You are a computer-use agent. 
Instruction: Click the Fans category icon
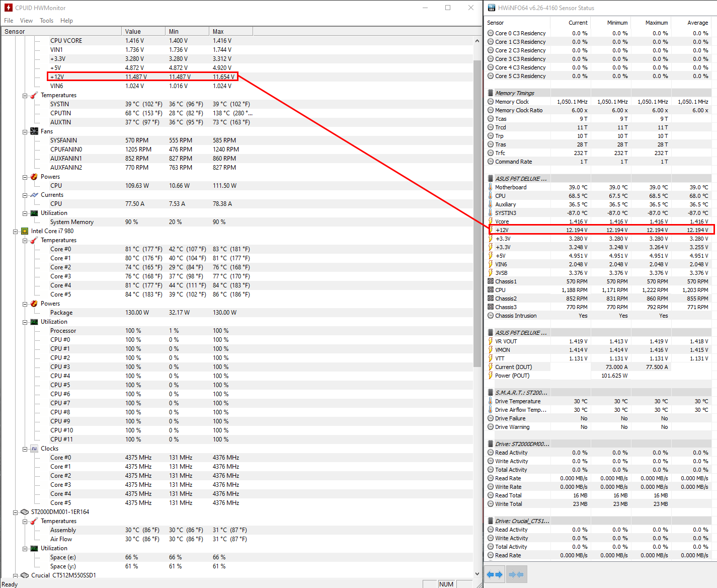pos(34,131)
